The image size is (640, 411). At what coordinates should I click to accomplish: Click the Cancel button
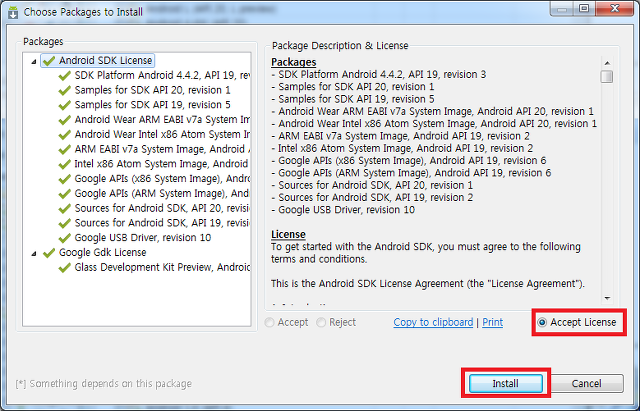(586, 383)
